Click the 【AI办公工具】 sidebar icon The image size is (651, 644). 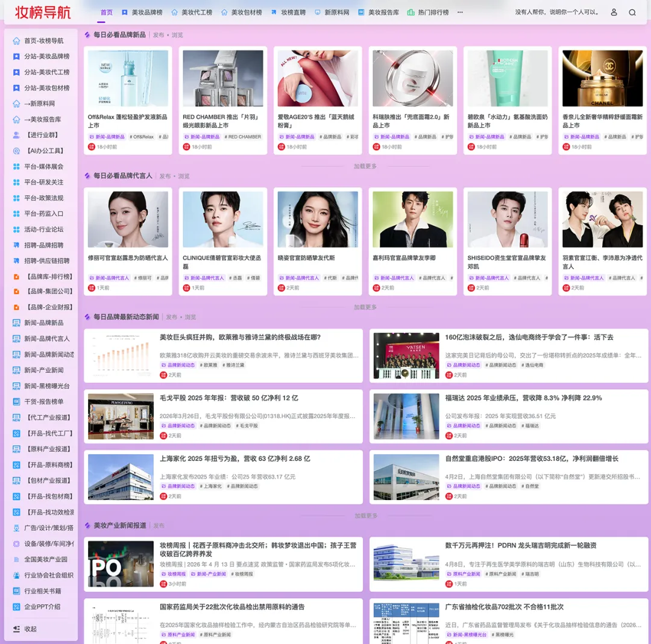coord(16,151)
